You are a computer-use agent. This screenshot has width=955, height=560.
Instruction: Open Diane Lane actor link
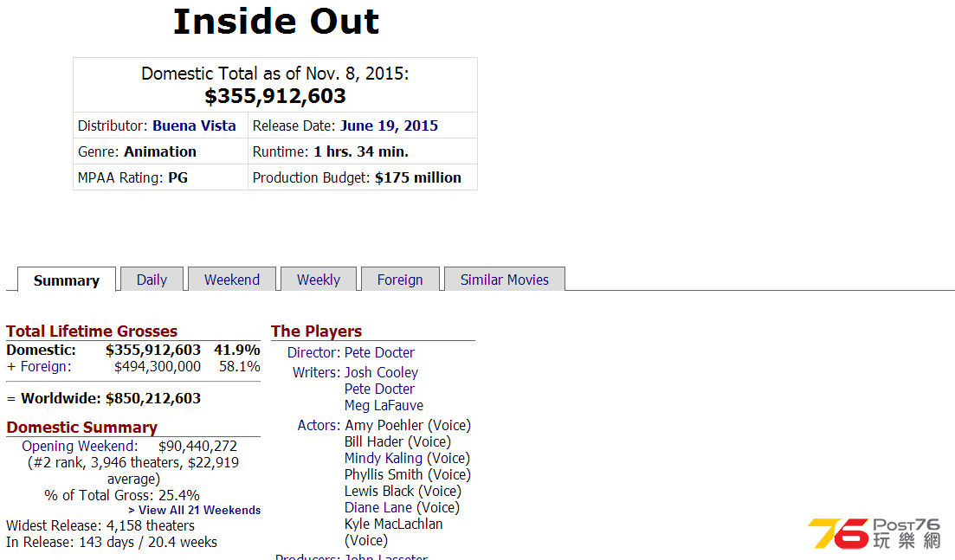click(378, 507)
